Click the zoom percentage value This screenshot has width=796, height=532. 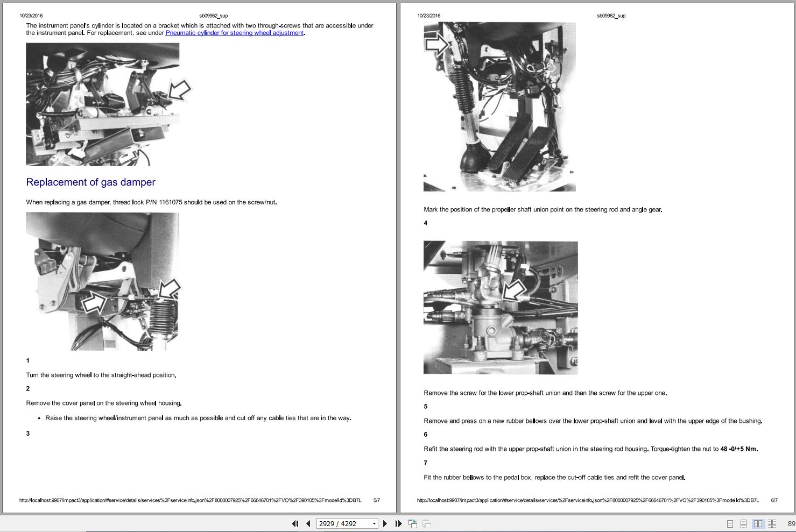tap(791, 523)
